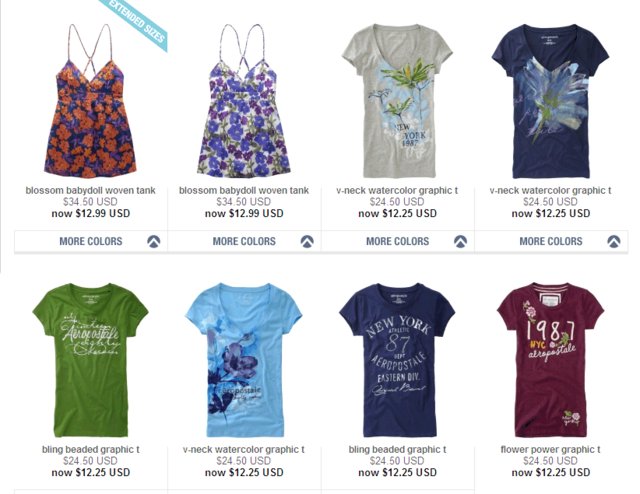Expand More Colors arrow under orange babydoll tank

tap(153, 241)
